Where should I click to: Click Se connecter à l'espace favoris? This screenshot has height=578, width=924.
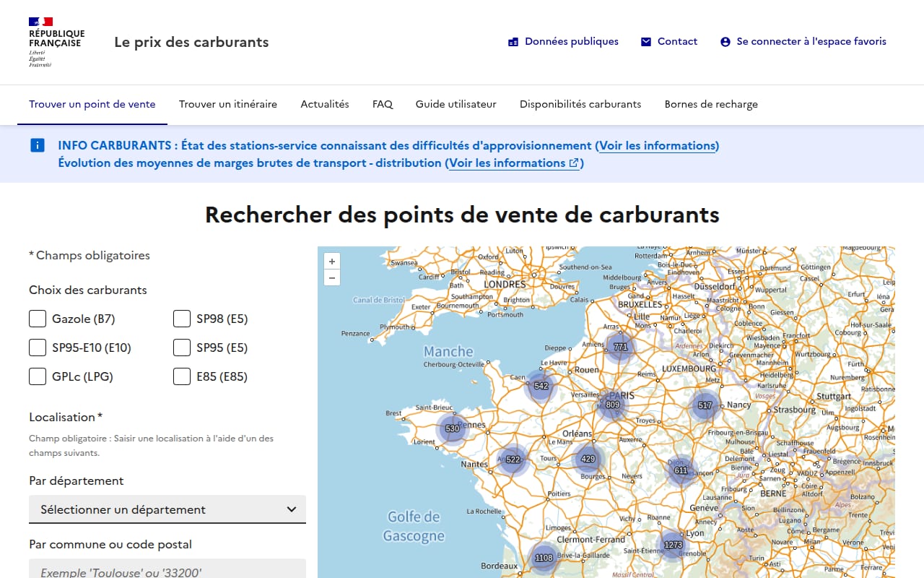click(x=803, y=42)
